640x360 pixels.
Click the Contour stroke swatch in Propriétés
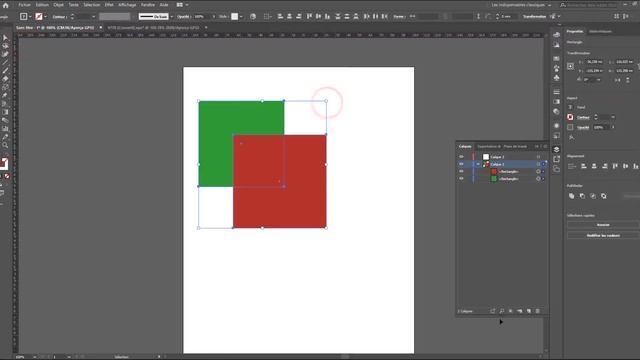click(x=570, y=117)
